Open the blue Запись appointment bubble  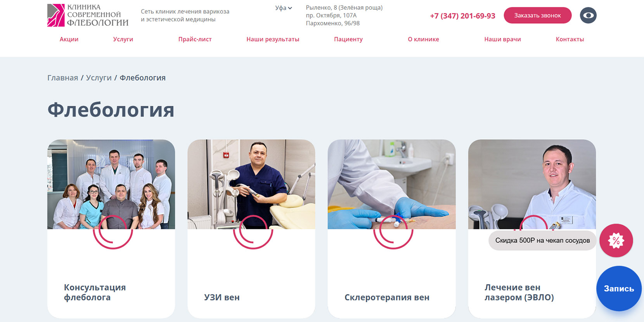click(x=619, y=289)
